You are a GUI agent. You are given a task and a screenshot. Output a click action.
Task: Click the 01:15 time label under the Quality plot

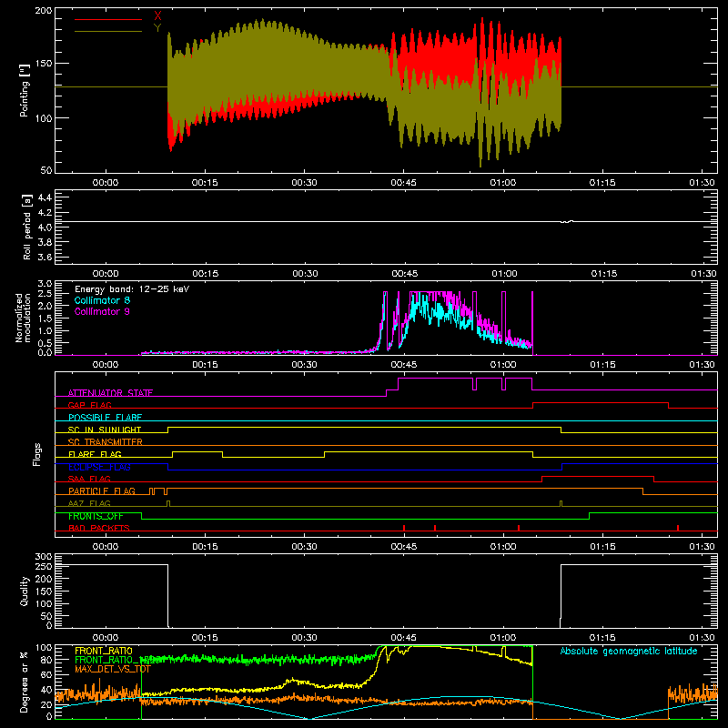[x=602, y=638]
